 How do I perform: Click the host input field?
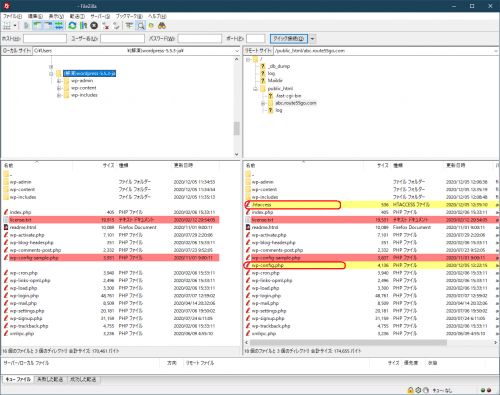pos(45,39)
